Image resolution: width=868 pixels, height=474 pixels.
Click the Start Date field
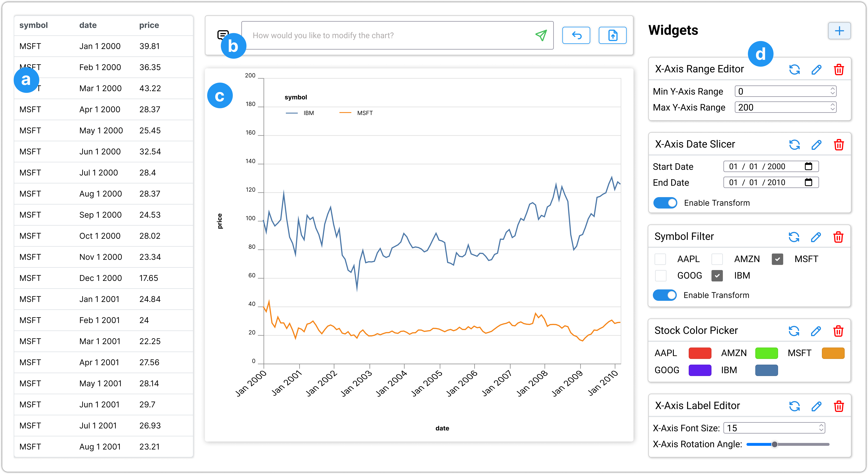(x=771, y=166)
